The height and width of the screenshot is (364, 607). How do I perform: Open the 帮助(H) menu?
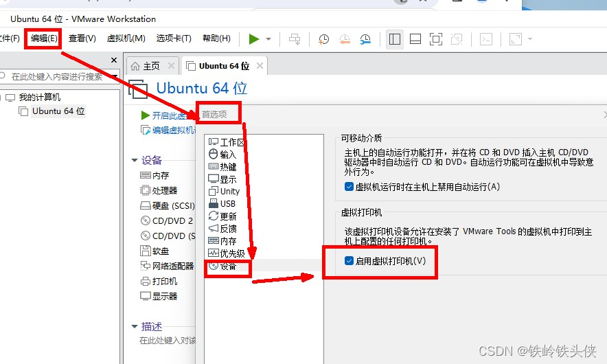coord(216,38)
